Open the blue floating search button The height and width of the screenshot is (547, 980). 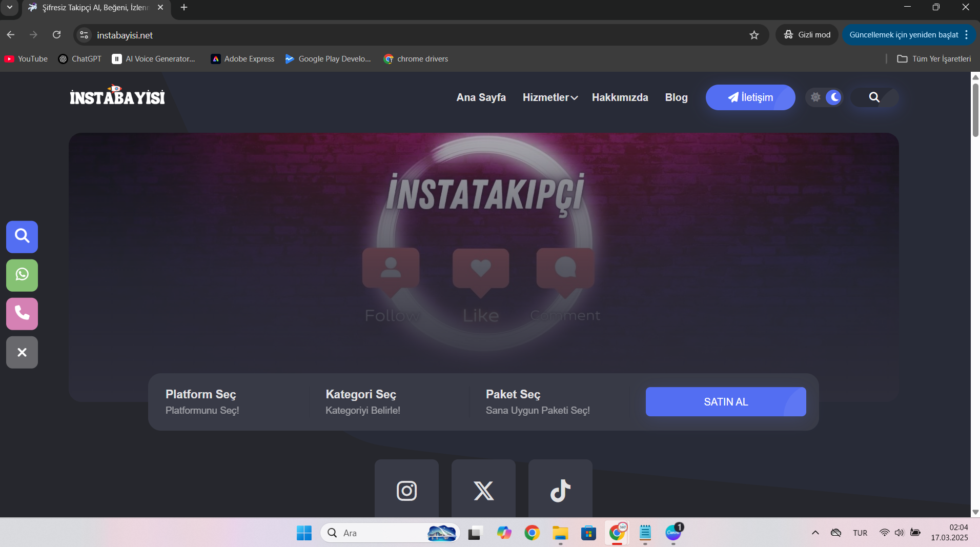(22, 236)
